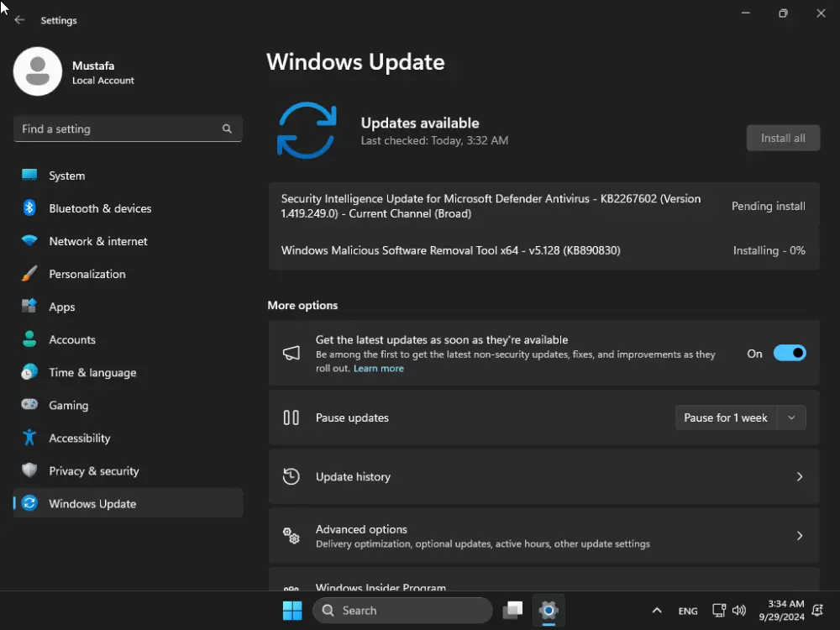The image size is (840, 630).
Task: Click the network icon in the system tray
Action: click(x=719, y=610)
